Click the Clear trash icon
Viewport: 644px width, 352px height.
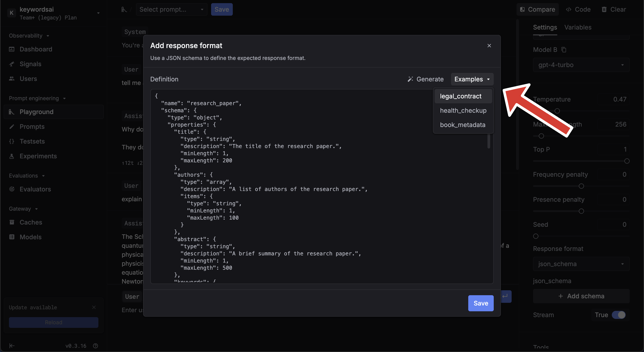pyautogui.click(x=604, y=9)
